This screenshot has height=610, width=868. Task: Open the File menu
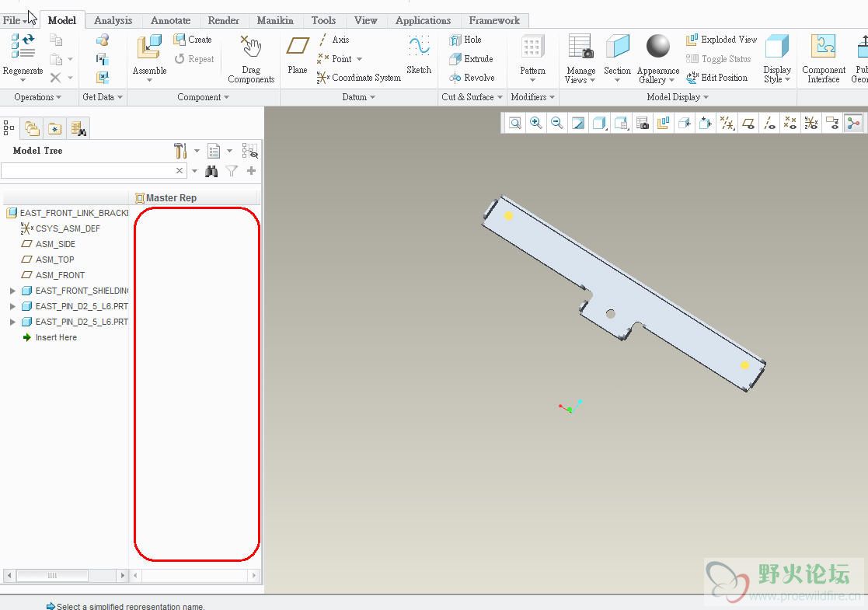[x=13, y=20]
